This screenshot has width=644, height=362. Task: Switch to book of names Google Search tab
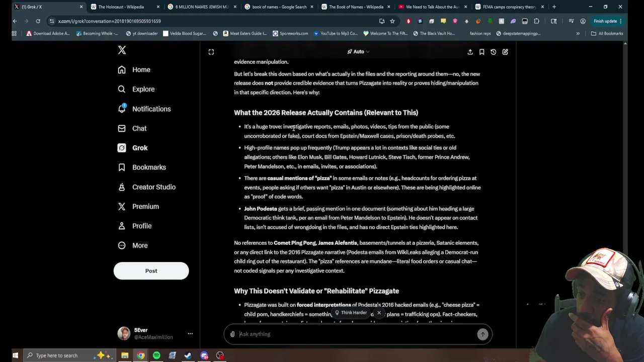[x=278, y=7]
